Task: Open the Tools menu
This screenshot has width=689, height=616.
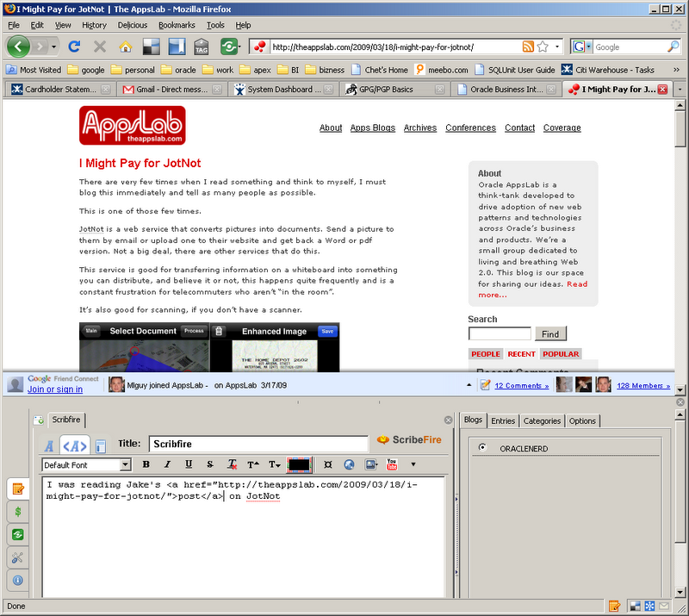Action: click(215, 25)
